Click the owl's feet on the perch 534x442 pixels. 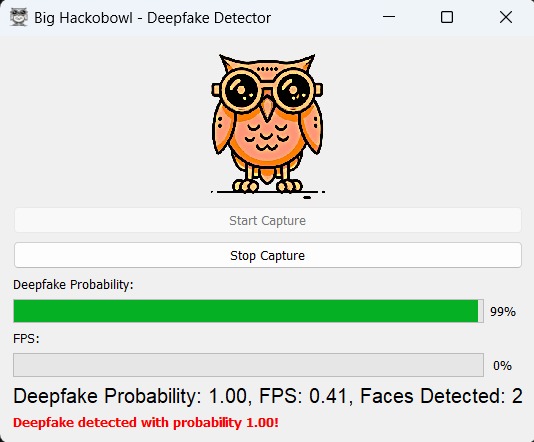267,186
